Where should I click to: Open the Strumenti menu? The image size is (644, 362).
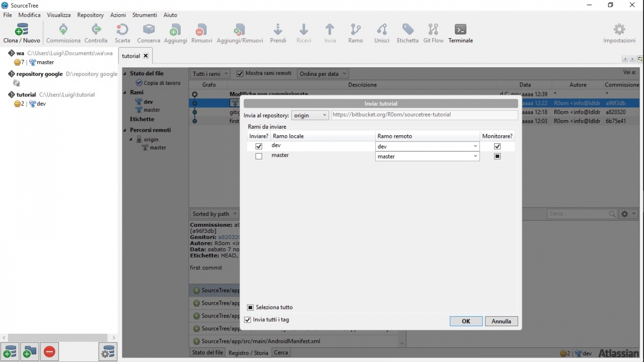[x=145, y=15]
